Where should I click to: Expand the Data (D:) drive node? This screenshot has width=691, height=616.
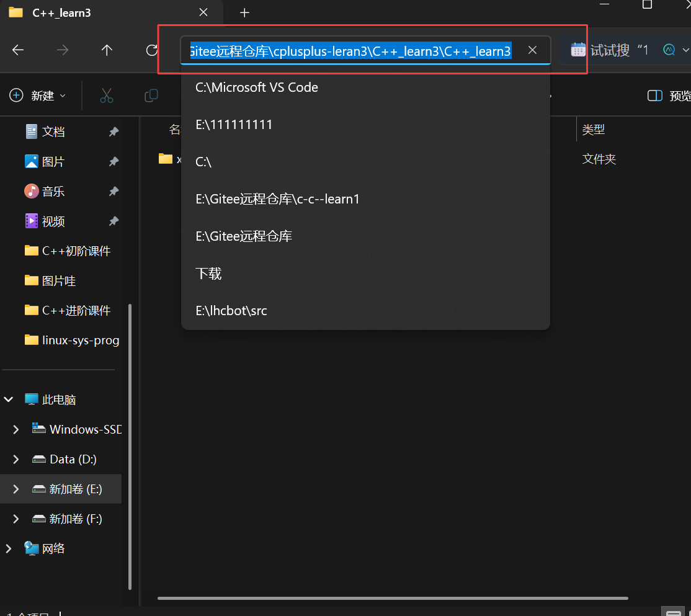tap(16, 459)
